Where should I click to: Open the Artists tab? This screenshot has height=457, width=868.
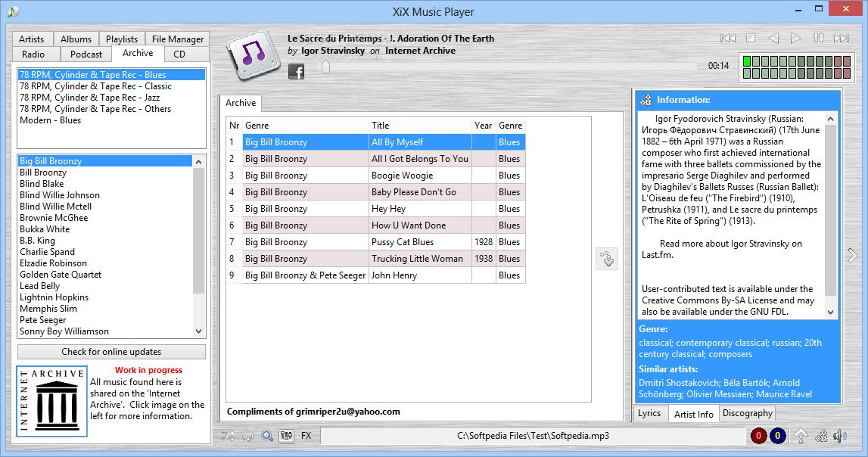(32, 39)
